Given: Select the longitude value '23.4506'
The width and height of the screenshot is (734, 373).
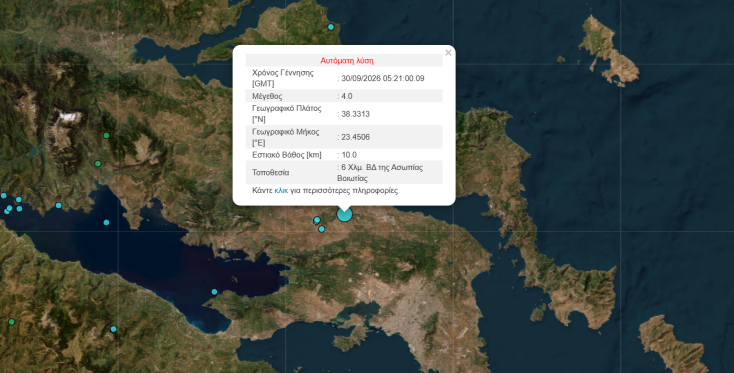Looking at the screenshot, I should click(x=355, y=137).
